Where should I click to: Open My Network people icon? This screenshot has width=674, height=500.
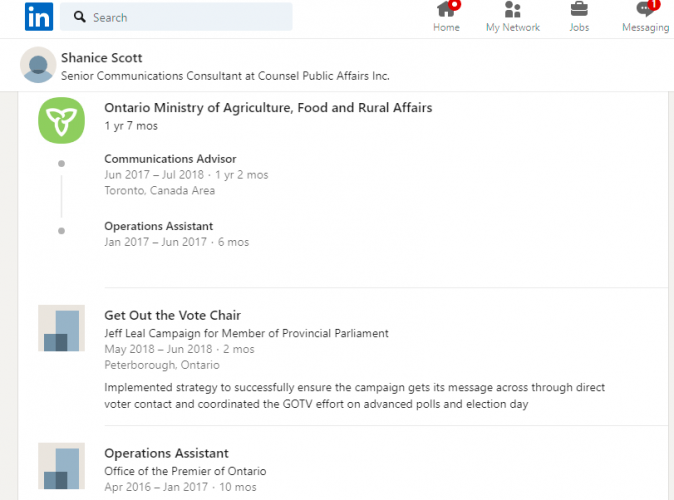pyautogui.click(x=512, y=9)
